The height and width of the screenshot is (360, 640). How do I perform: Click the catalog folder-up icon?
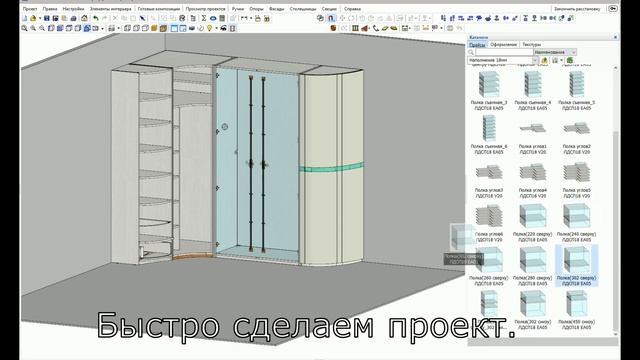tap(544, 60)
